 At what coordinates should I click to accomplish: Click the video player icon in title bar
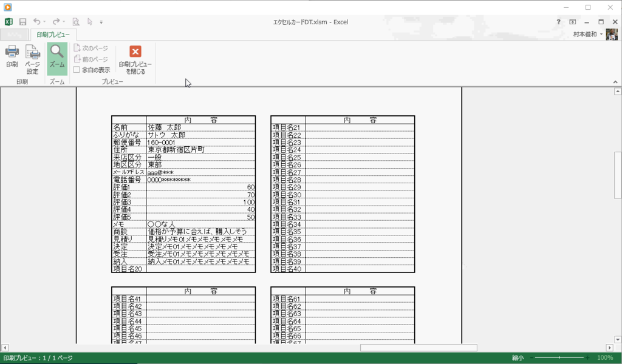coord(7,7)
